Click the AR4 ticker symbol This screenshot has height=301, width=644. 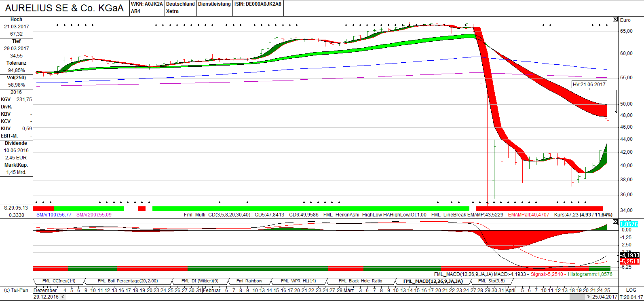[136, 11]
